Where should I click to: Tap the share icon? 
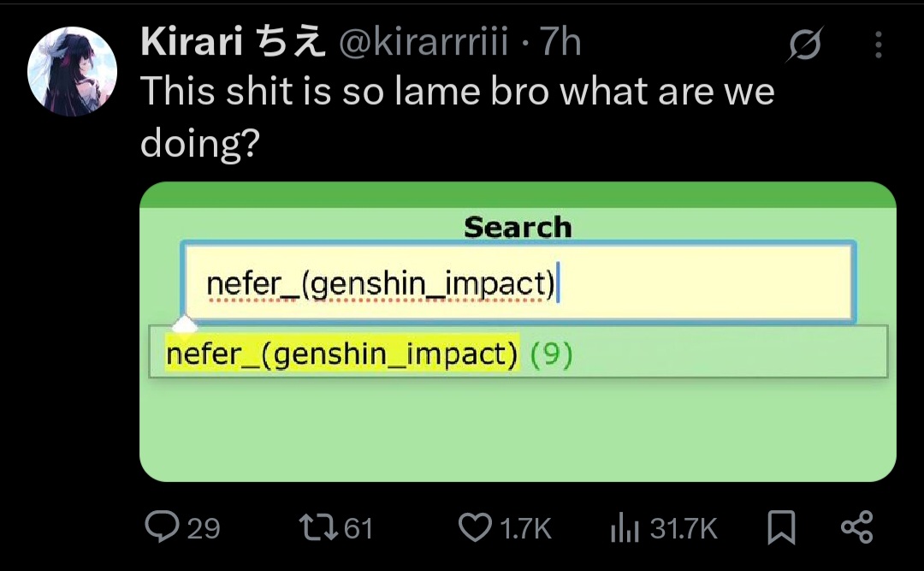pos(856,527)
